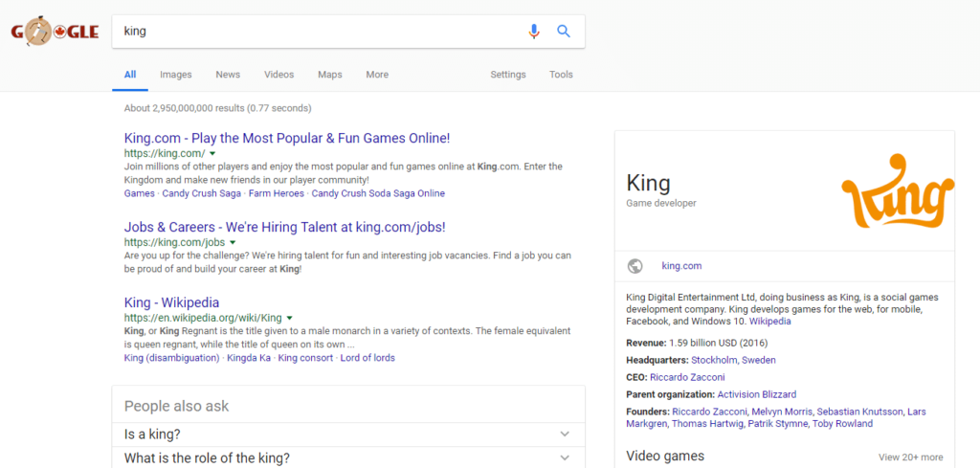Click the "Revenue: 1.59 billion USD (2016)" text
Viewport: 980px width, 468px height.
point(697,343)
